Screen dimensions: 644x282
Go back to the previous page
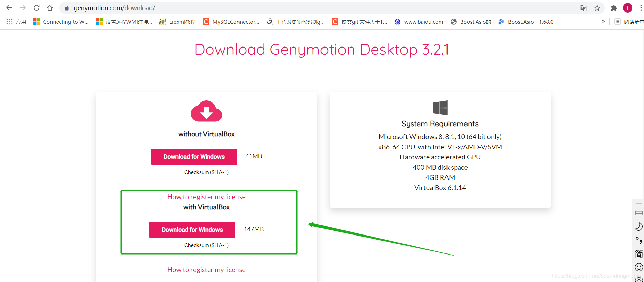pos(9,8)
